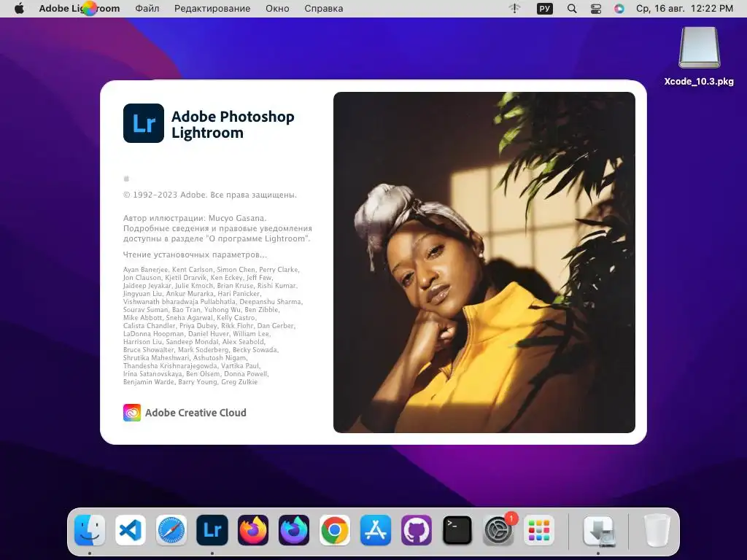
Task: Open GitHub Desktop from the Dock
Action: (417, 529)
